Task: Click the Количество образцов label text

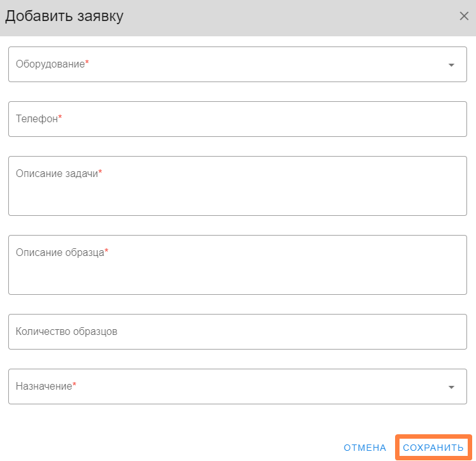Action: pyautogui.click(x=66, y=332)
